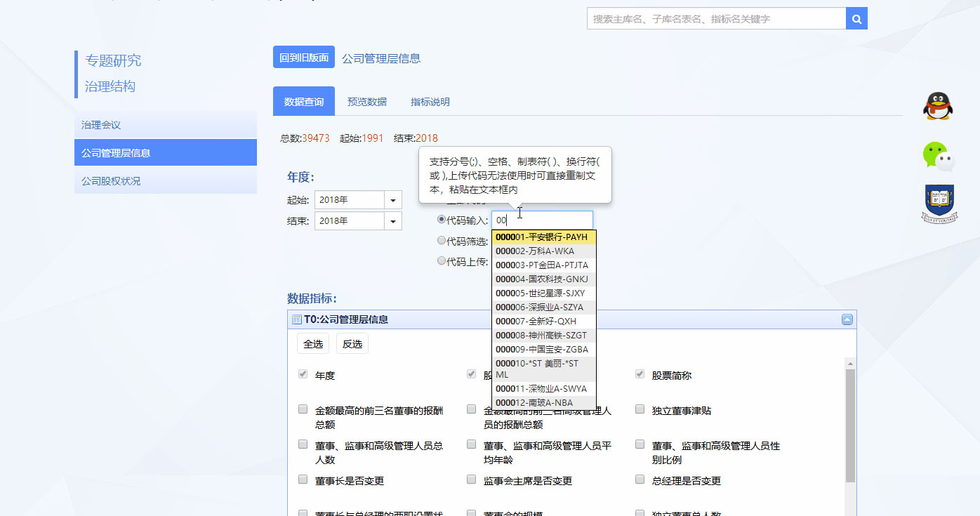980x516 pixels.
Task: Check 董事、监事和高级管理人员总人数
Action: pos(303,444)
